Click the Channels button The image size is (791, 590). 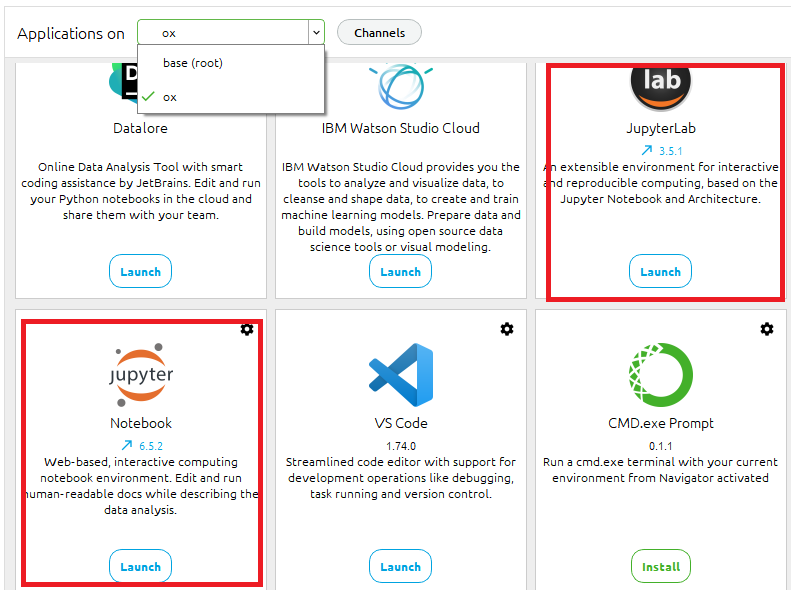pos(379,33)
